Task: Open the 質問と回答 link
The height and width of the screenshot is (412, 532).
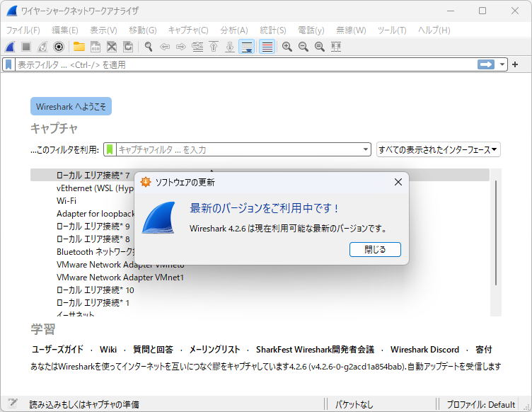Action: [x=153, y=349]
